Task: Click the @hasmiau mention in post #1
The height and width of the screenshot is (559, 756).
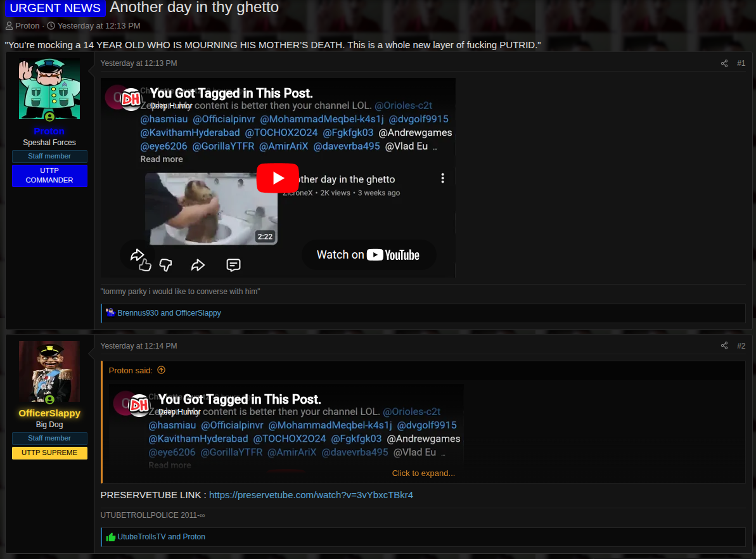Action: pyautogui.click(x=164, y=119)
